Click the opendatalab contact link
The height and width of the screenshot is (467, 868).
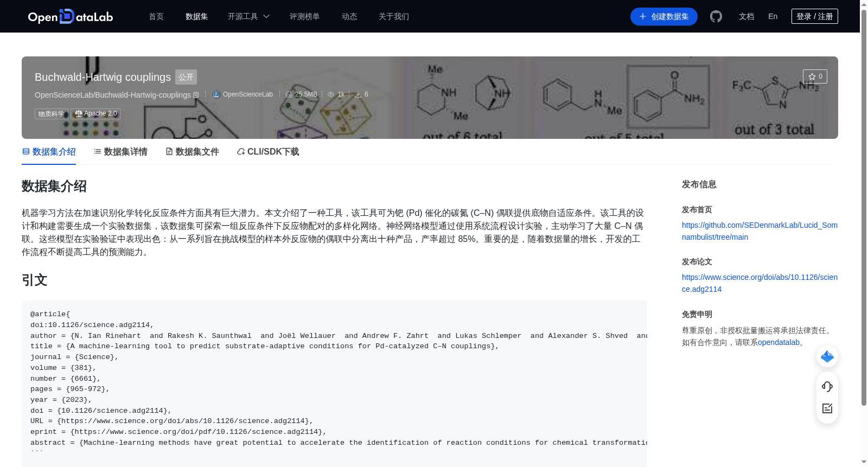(778, 342)
